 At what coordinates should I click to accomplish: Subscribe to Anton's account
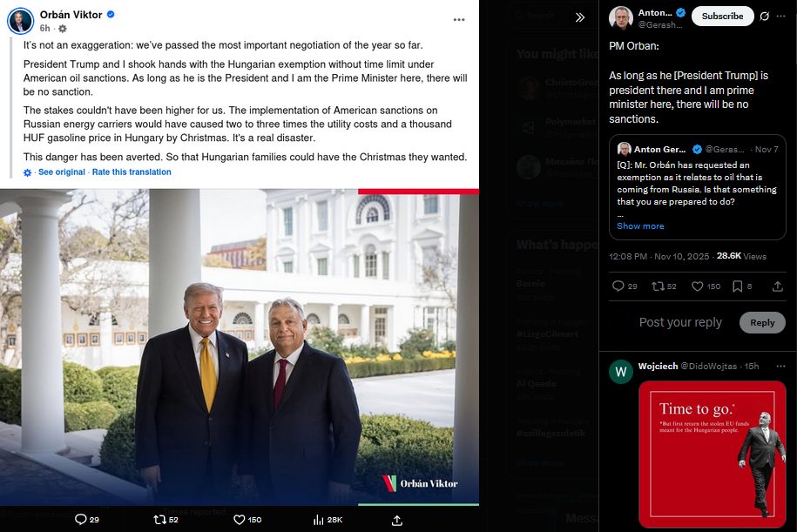pos(722,17)
